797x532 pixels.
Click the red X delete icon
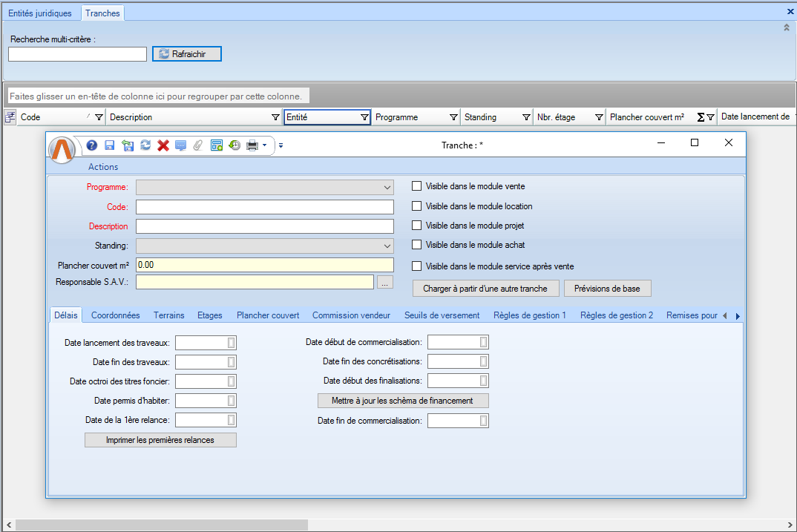(163, 145)
